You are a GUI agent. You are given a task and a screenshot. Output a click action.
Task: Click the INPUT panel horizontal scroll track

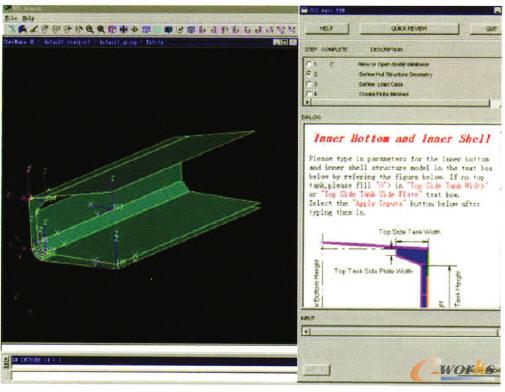400,331
